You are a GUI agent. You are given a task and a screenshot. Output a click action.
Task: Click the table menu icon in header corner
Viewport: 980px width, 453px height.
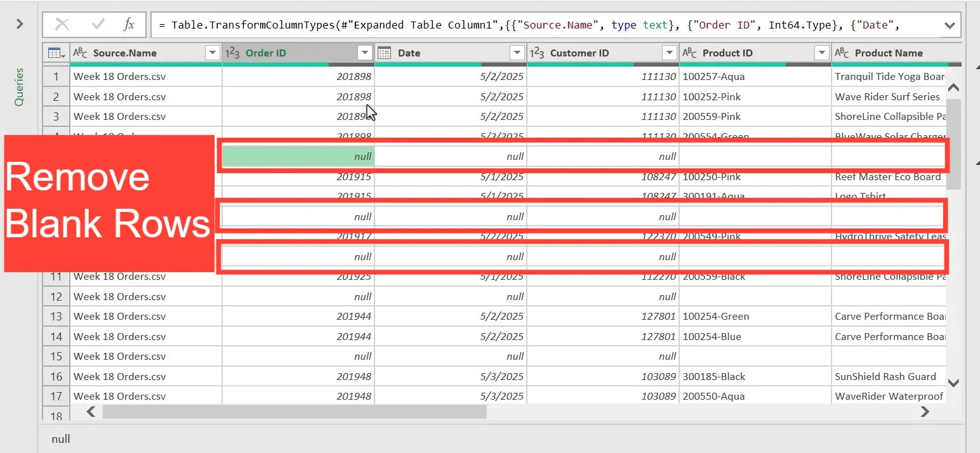pyautogui.click(x=56, y=53)
